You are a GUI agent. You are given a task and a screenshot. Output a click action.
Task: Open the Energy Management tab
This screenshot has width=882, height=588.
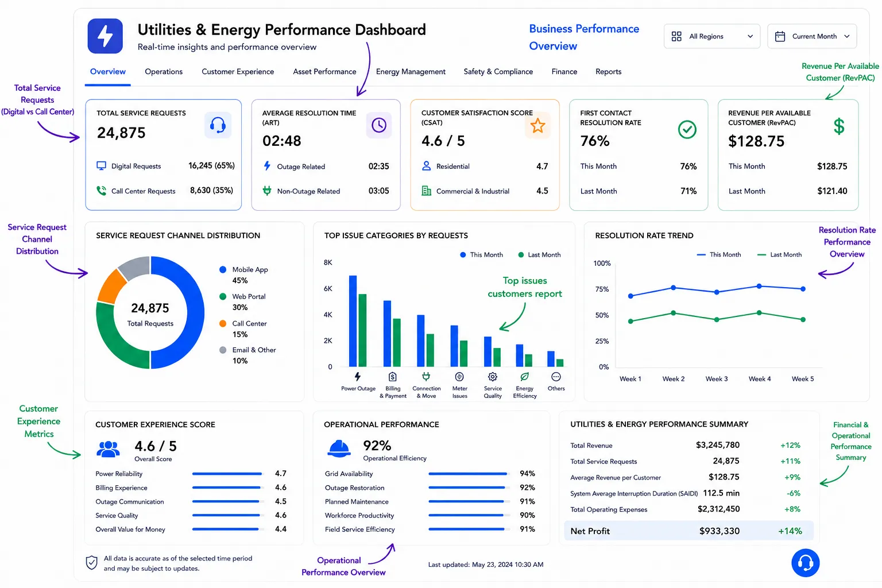point(411,72)
